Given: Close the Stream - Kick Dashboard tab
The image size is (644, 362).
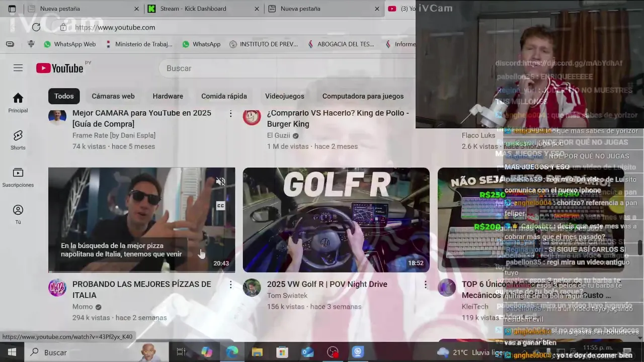Looking at the screenshot, I should [257, 9].
